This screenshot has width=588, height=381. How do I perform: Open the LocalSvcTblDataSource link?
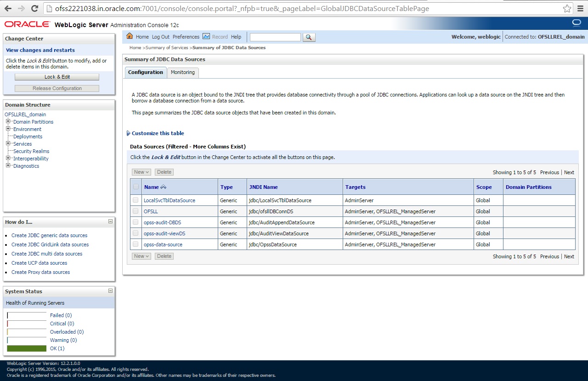170,200
